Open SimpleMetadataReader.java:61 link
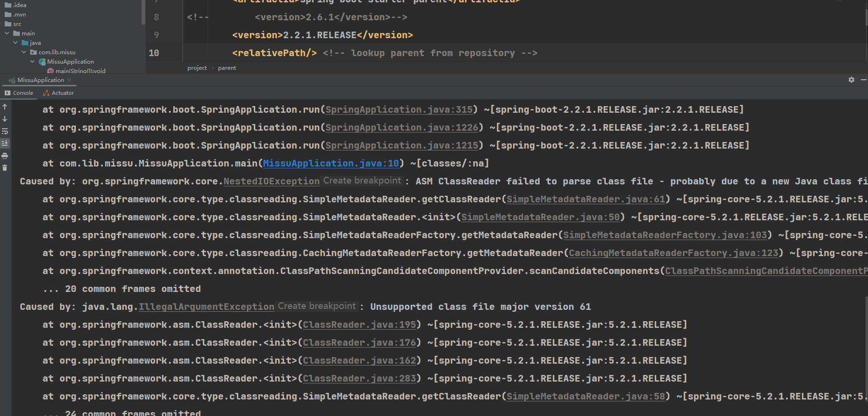 click(x=586, y=199)
